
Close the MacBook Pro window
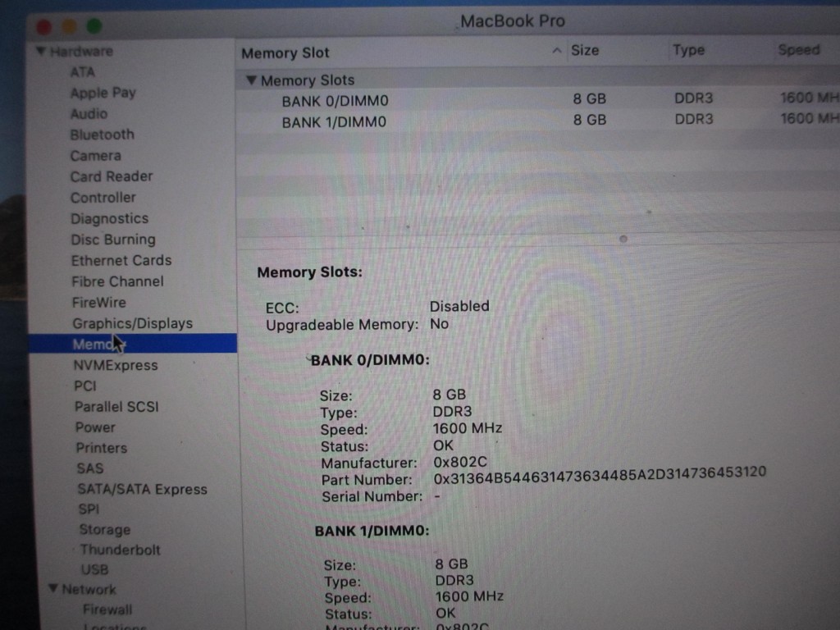44,26
